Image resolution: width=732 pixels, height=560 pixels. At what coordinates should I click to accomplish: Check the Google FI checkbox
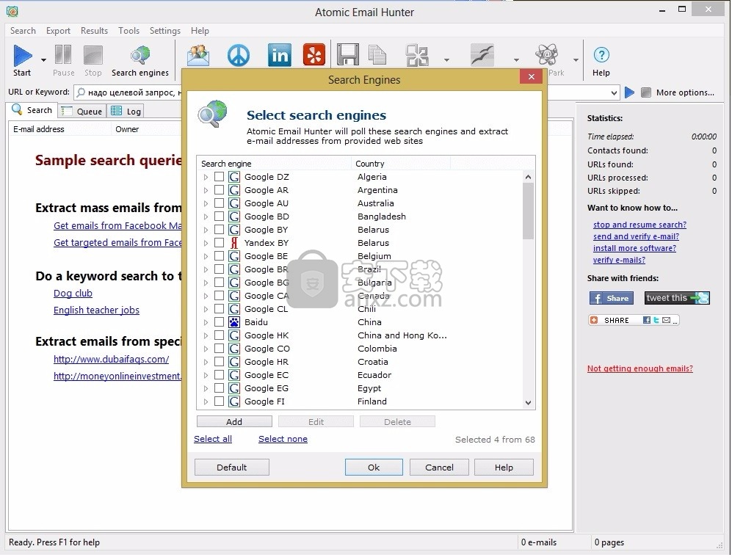pyautogui.click(x=219, y=401)
